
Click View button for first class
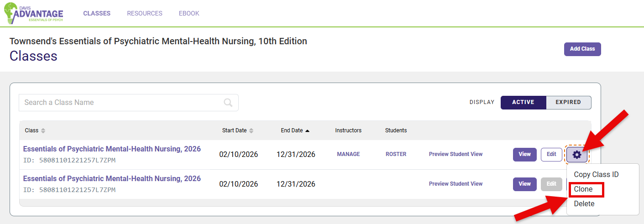tap(524, 155)
